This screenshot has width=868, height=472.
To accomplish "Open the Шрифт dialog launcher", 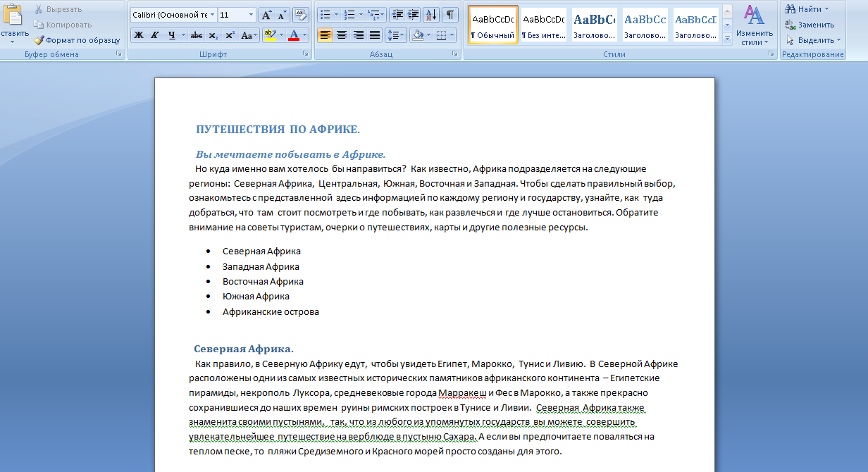I will (x=305, y=54).
